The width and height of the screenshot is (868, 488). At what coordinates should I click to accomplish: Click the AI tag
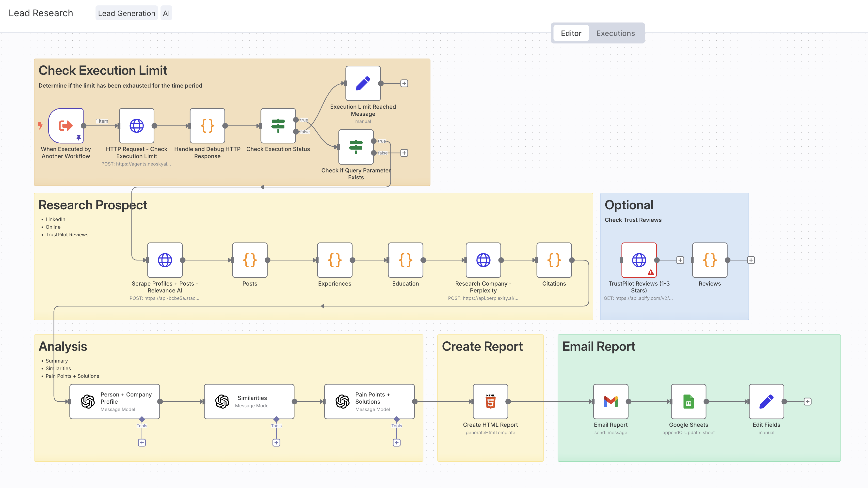pos(166,13)
